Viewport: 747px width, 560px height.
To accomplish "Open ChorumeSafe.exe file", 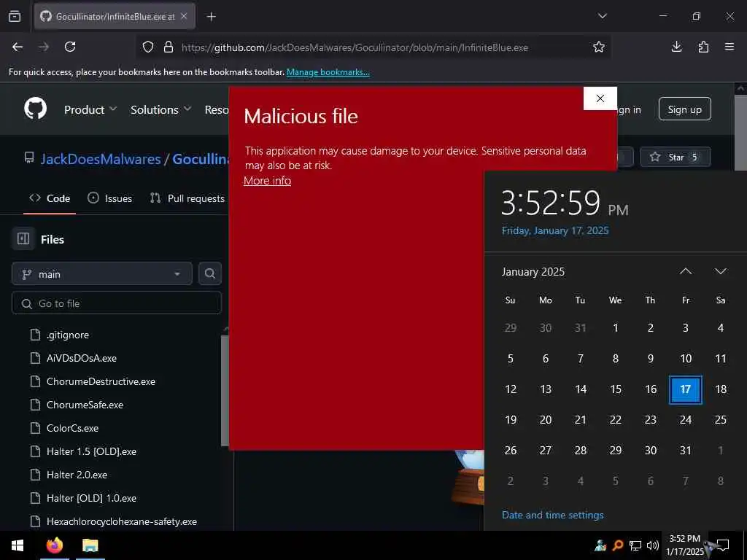I will (x=85, y=405).
